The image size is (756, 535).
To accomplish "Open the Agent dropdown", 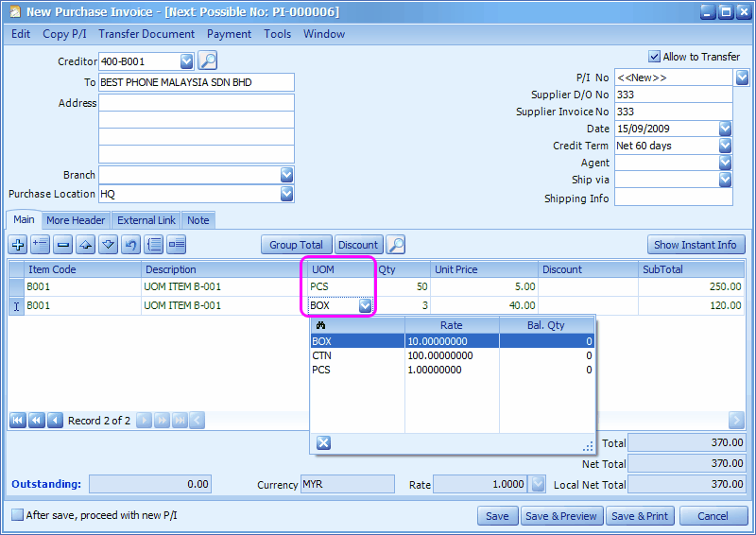I will 725,163.
